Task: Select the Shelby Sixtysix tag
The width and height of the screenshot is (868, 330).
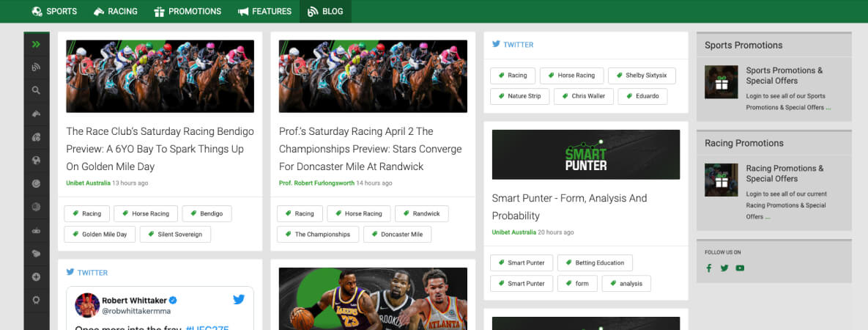Action: tap(642, 76)
